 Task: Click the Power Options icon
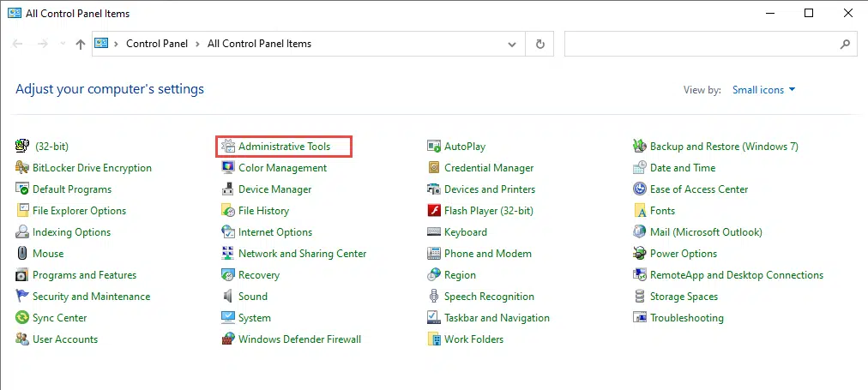(x=640, y=254)
